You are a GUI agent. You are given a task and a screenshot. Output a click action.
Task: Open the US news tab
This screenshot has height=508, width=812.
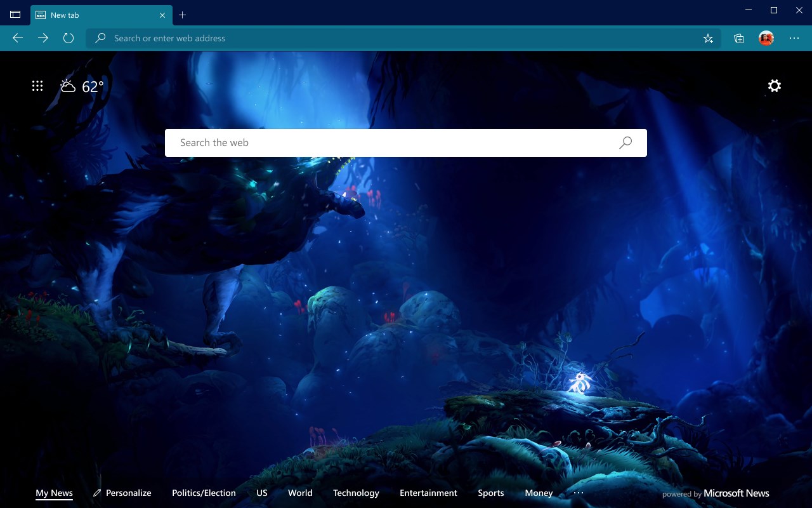coord(262,493)
